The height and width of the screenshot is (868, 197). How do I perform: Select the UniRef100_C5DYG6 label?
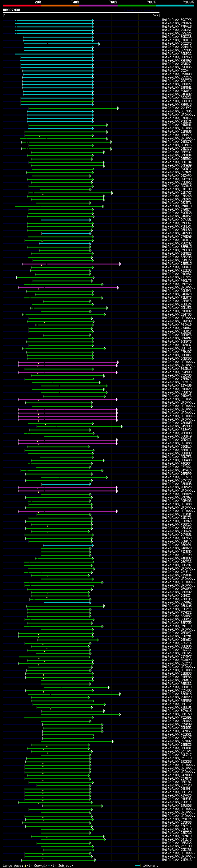176,284
